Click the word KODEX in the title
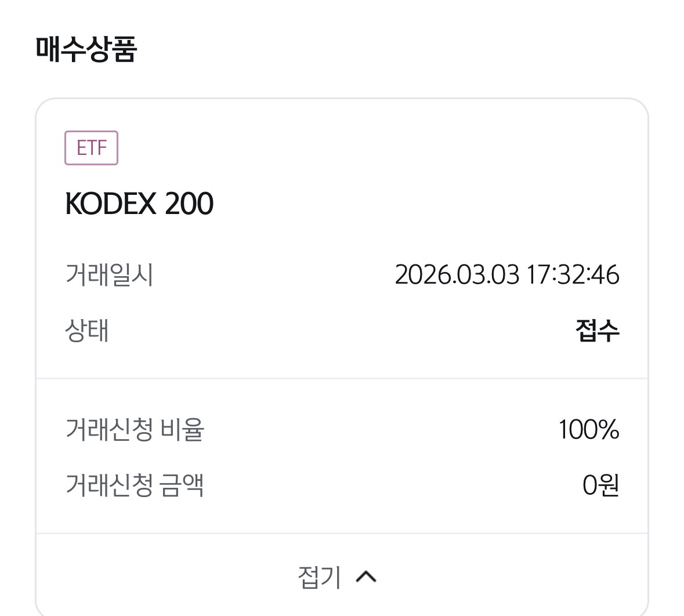684x616 pixels. click(111, 204)
